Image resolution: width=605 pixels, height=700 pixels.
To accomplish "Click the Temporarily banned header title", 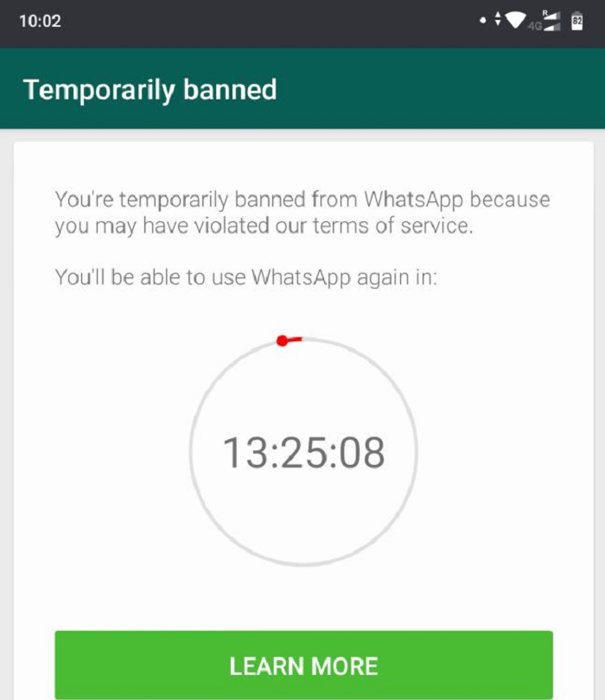I will [150, 90].
